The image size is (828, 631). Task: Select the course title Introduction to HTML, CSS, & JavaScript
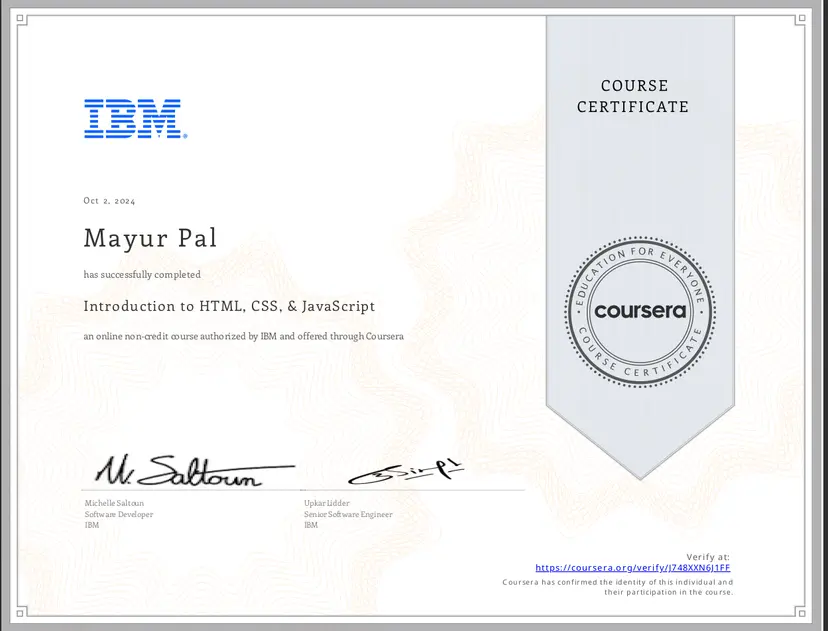[229, 306]
